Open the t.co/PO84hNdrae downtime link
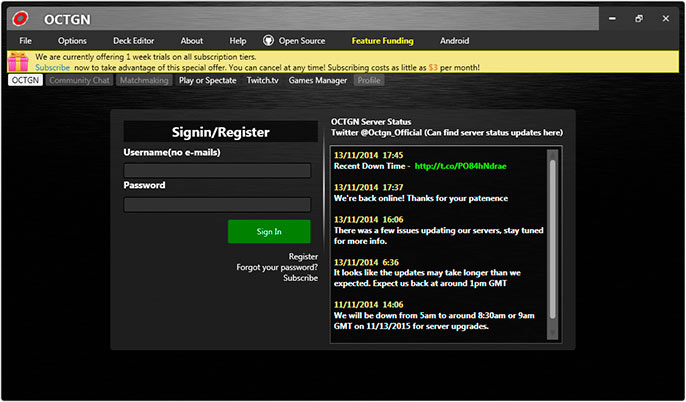 460,166
